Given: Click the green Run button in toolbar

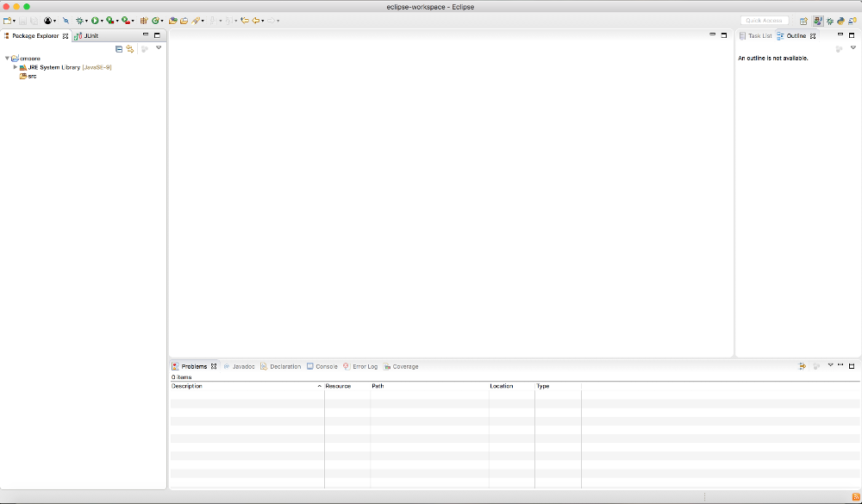Looking at the screenshot, I should 95,21.
